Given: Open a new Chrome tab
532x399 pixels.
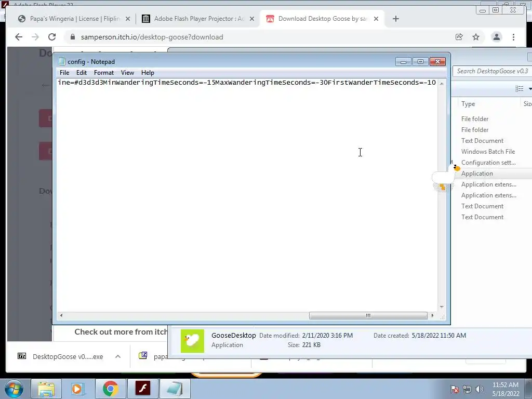Looking at the screenshot, I should tap(395, 19).
